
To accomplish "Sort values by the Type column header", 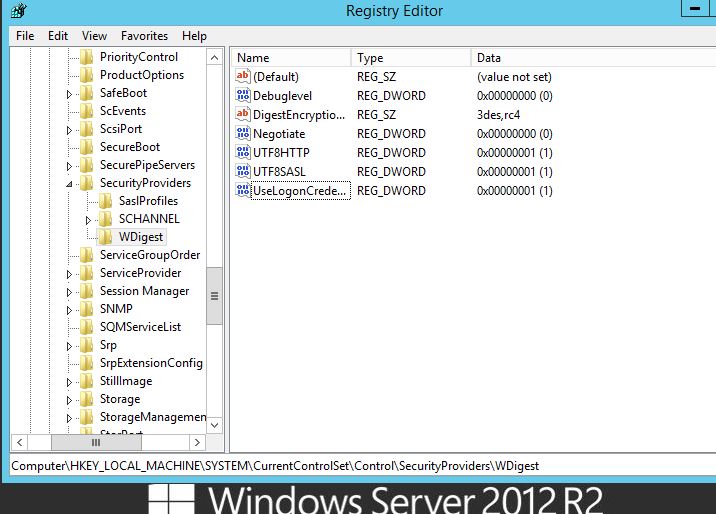I will 411,58.
